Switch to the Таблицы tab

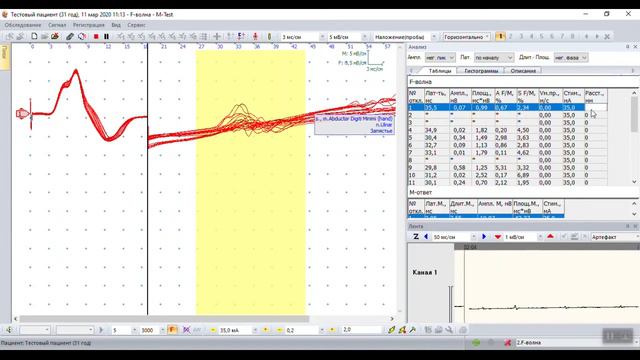[440, 71]
